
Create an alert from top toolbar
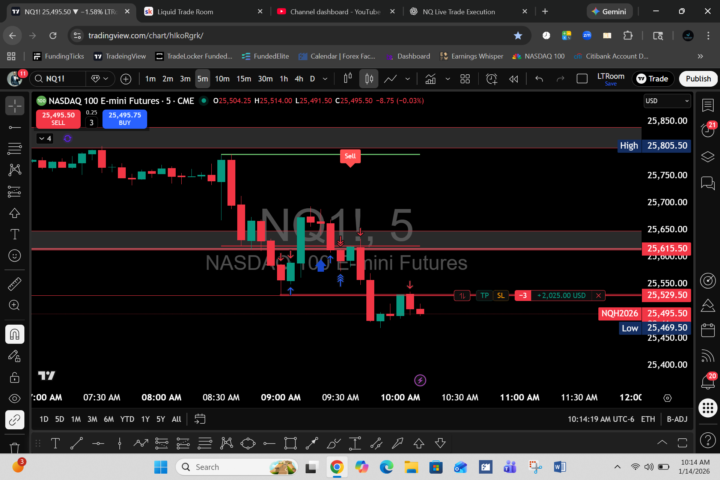[491, 79]
